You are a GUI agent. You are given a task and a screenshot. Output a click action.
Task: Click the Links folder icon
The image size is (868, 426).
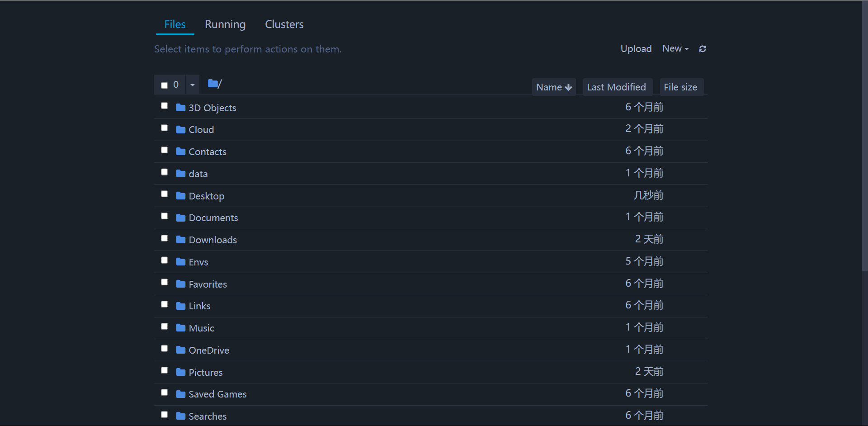coord(181,306)
